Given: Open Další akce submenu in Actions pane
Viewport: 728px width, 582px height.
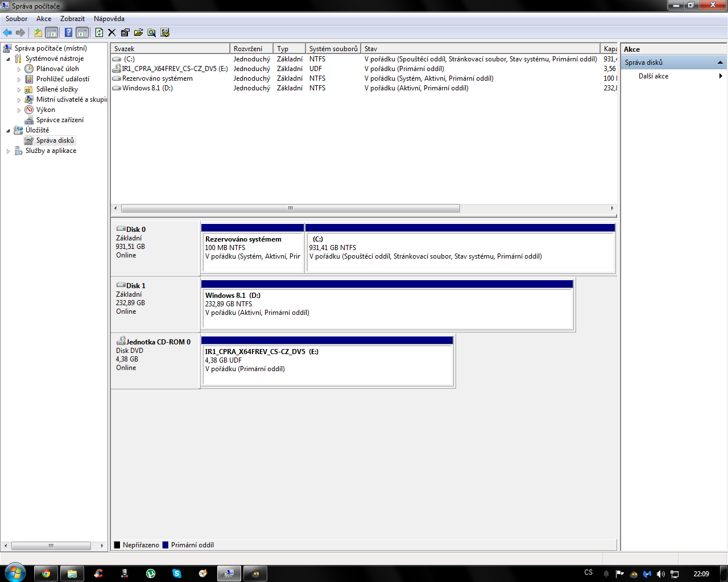Looking at the screenshot, I should 674,76.
